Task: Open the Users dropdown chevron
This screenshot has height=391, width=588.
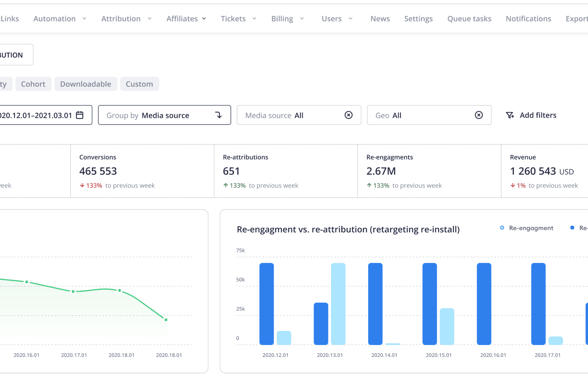Action: [350, 19]
